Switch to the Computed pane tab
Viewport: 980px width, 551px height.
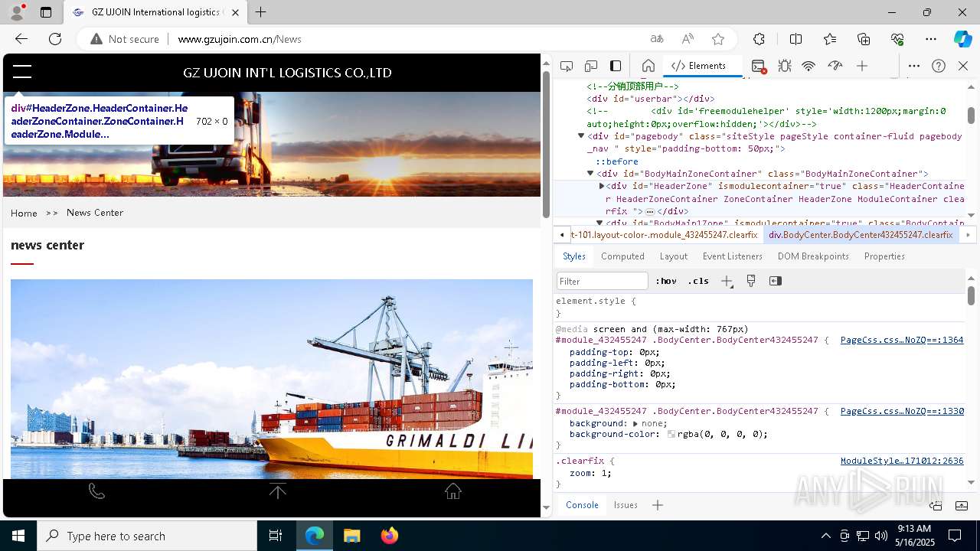click(622, 256)
